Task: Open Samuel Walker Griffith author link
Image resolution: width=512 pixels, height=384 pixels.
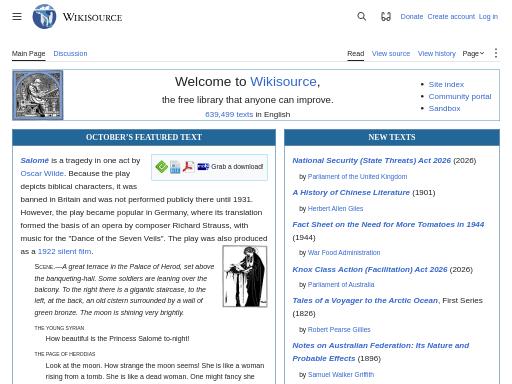Action: click(x=341, y=375)
